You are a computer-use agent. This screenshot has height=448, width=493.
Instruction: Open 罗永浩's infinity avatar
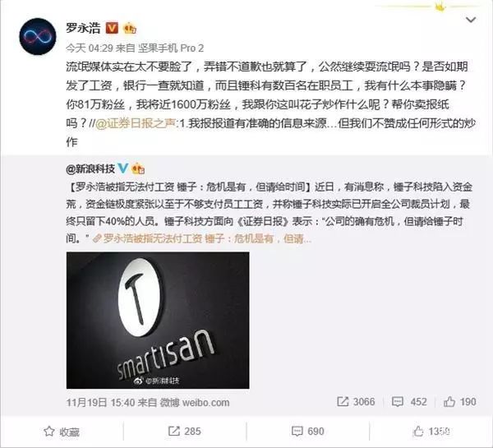38,36
